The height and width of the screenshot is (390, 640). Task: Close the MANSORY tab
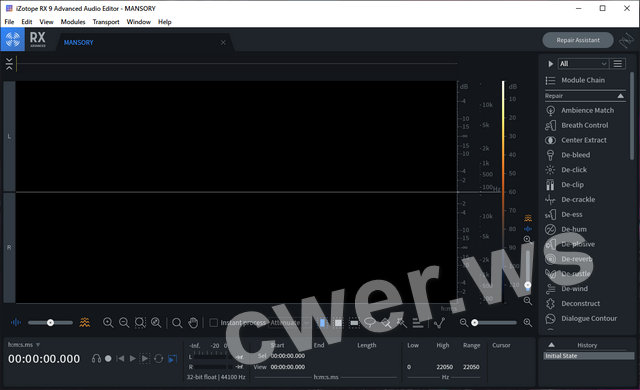click(x=223, y=42)
